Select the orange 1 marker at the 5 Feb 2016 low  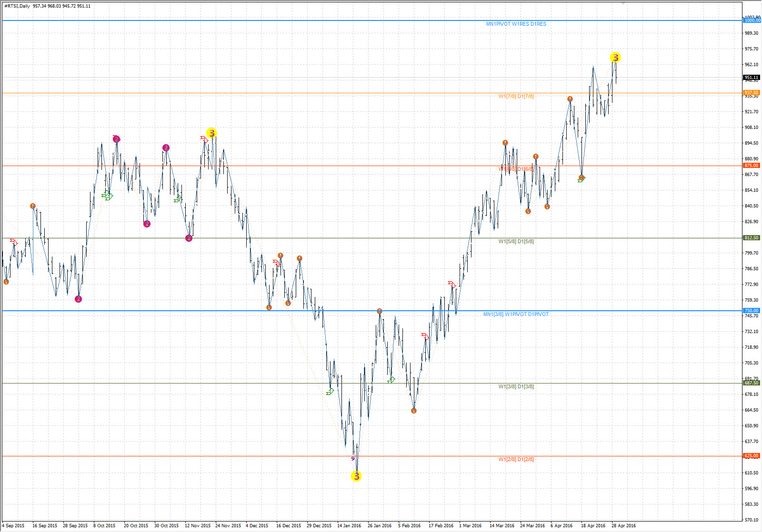pos(414,411)
